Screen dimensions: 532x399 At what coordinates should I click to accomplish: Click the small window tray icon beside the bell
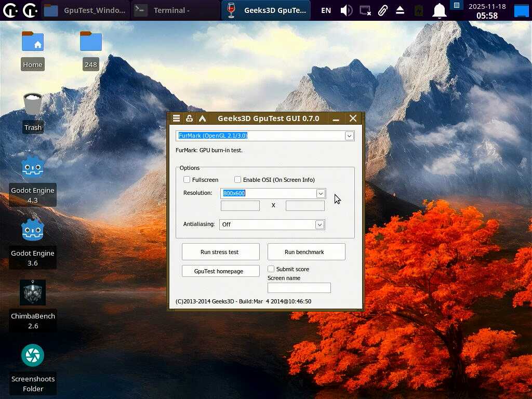click(x=457, y=5)
